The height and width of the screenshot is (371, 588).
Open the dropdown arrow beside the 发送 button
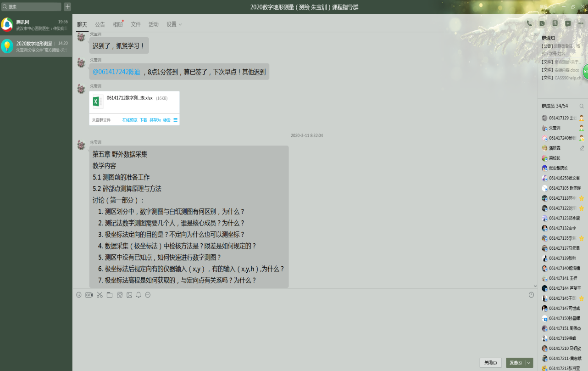(x=529, y=363)
